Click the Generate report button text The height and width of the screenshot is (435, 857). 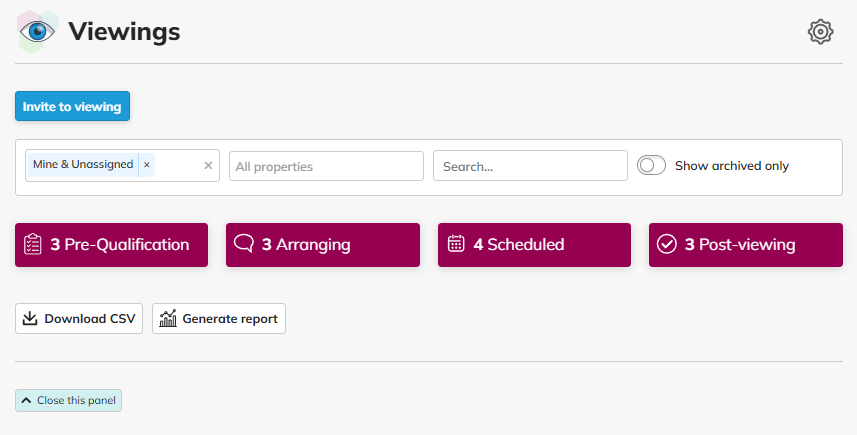point(229,319)
